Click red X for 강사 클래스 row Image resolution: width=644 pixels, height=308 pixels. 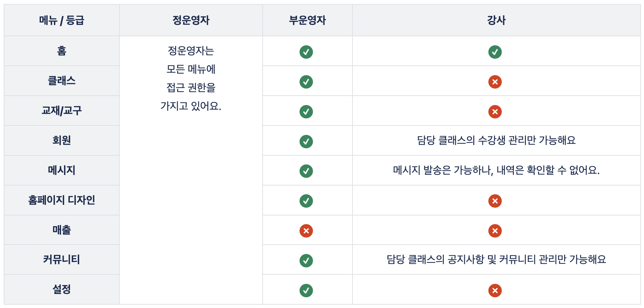point(495,82)
